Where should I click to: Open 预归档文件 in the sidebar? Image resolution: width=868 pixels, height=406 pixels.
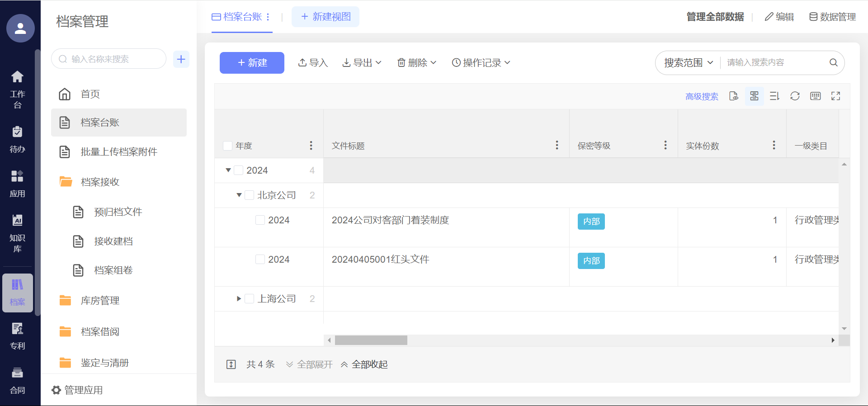tap(118, 212)
